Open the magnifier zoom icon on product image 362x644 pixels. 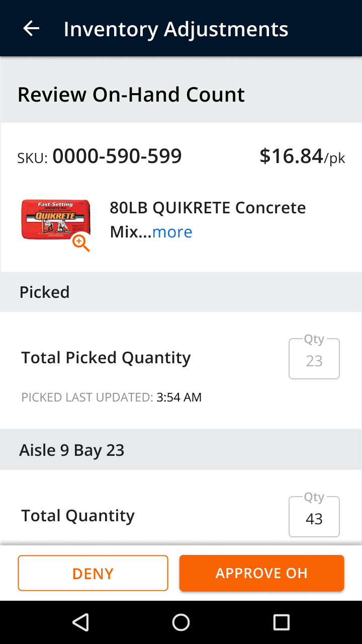pos(81,243)
